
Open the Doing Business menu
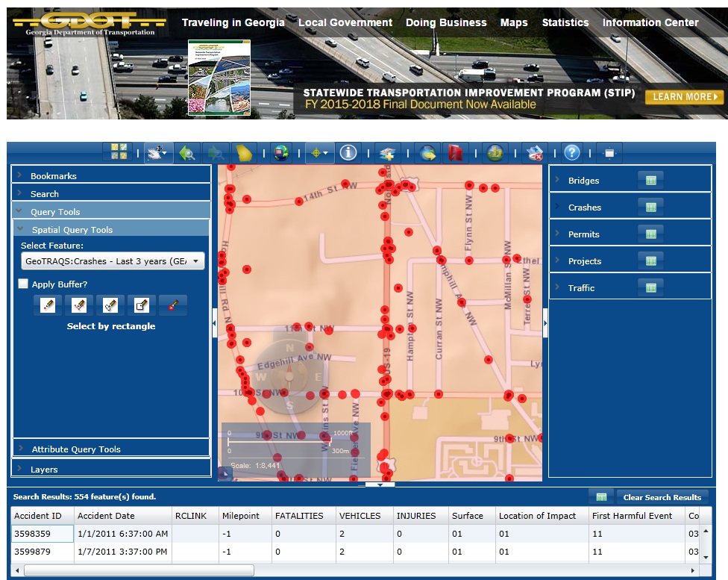[x=446, y=22]
